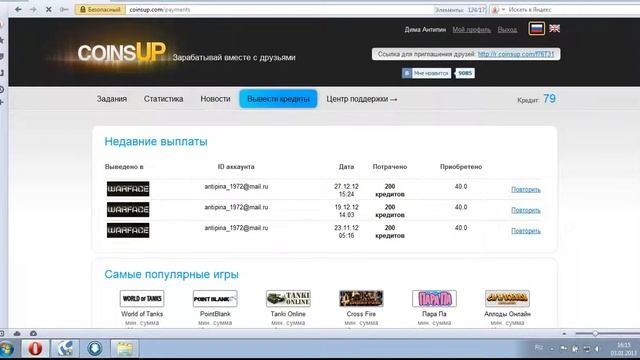Click the CoinsUp logo
This screenshot has width=640, height=360.
122,52
